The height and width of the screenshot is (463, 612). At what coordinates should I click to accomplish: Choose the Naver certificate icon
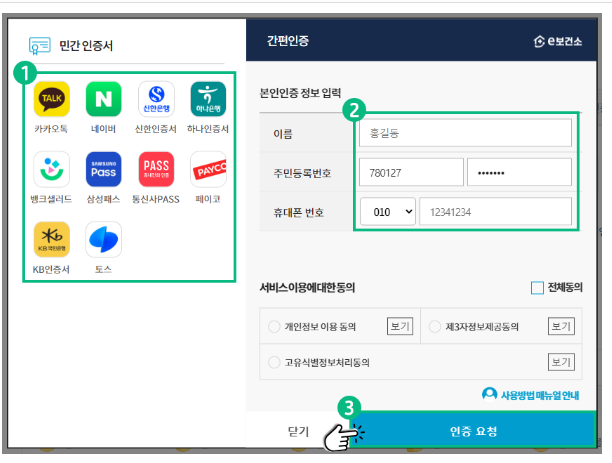tap(103, 99)
